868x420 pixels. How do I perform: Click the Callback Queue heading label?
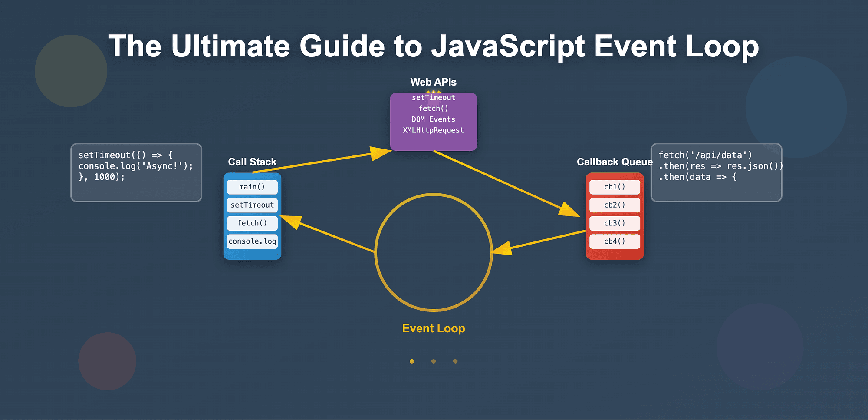(615, 162)
